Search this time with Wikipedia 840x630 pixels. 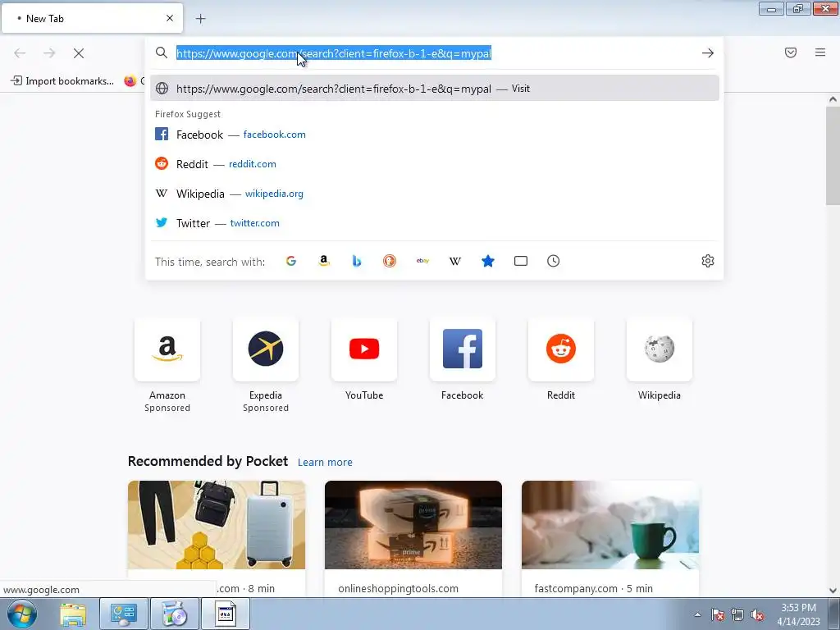(x=455, y=261)
